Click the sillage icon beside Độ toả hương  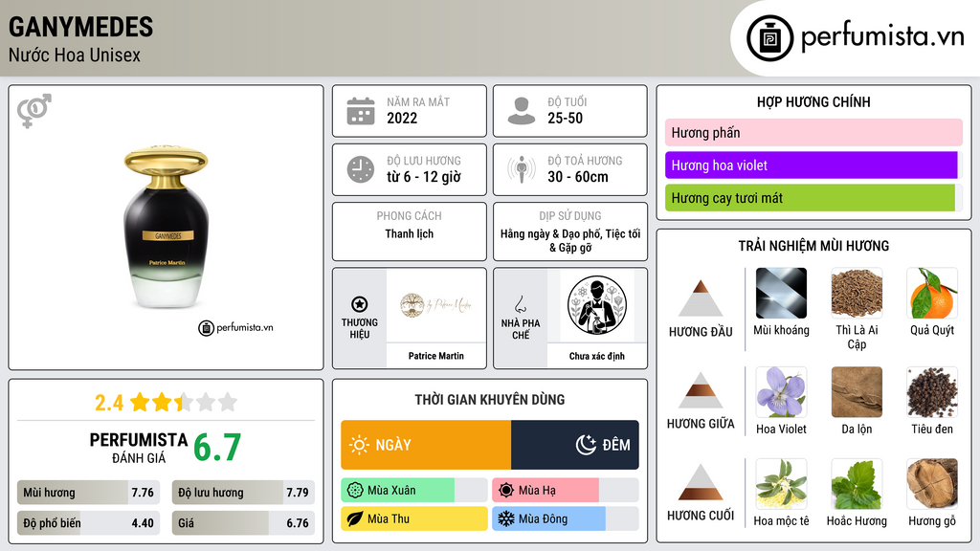[x=522, y=169]
